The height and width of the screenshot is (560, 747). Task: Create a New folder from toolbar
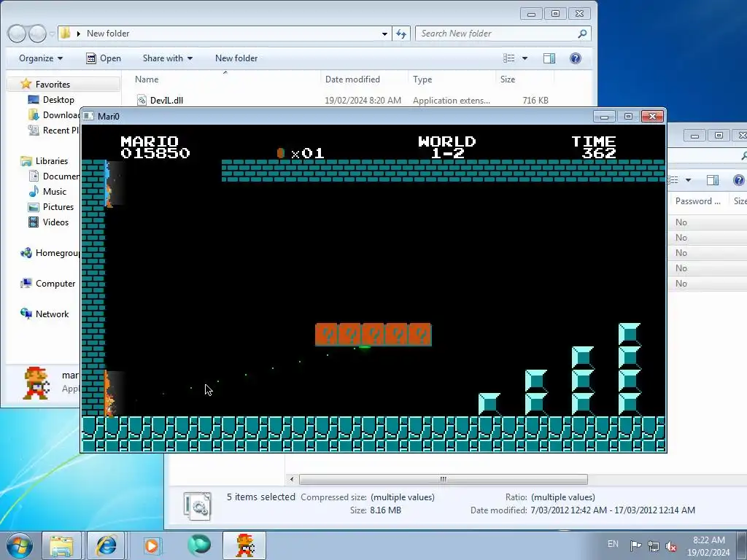[236, 58]
